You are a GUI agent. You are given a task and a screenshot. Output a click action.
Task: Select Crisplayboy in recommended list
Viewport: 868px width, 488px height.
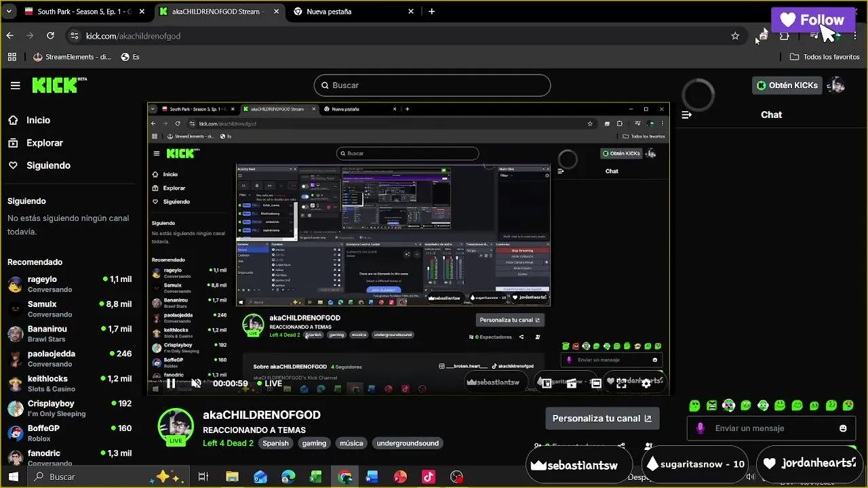[68, 408]
